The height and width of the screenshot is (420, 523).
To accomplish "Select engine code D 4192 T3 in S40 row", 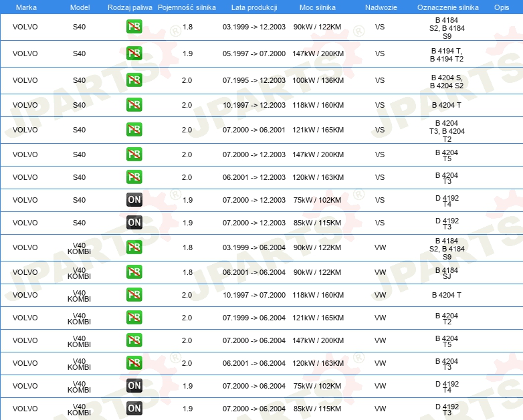I will click(x=447, y=223).
